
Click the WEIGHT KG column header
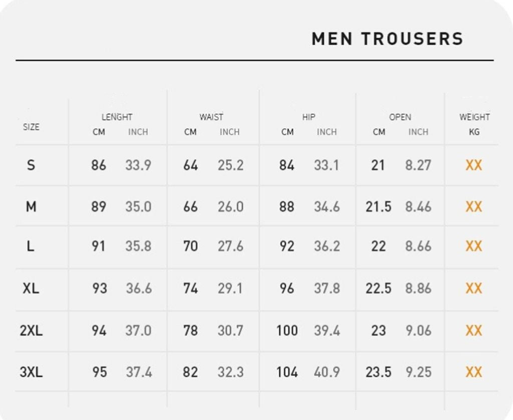point(474,124)
